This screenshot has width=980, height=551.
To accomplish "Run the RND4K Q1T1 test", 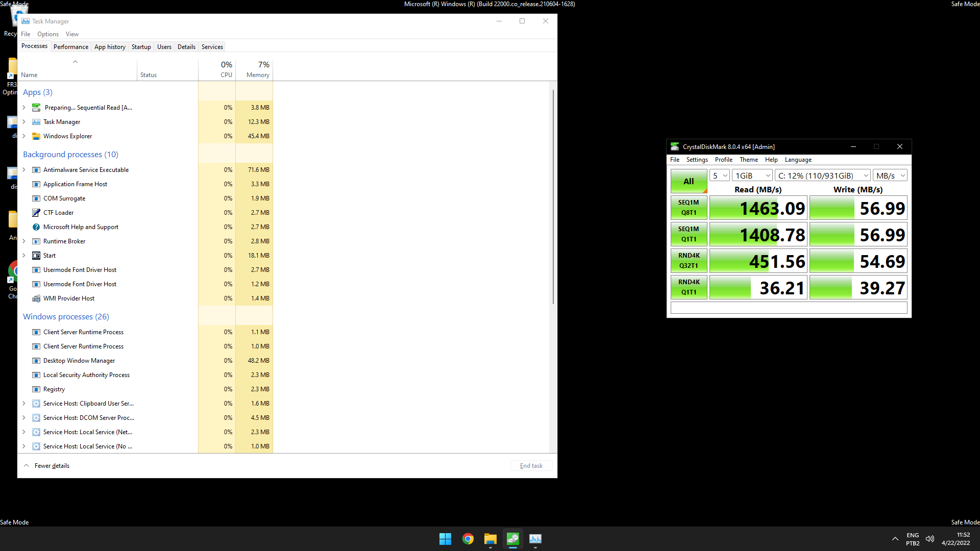I will pyautogui.click(x=689, y=287).
